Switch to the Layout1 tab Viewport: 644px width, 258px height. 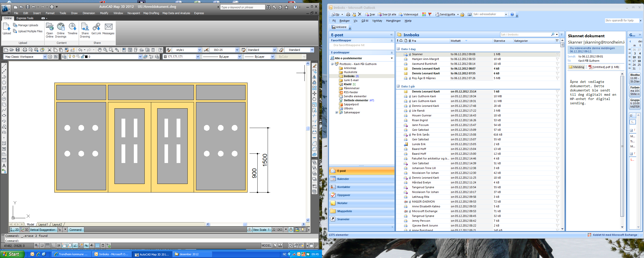pos(43,224)
